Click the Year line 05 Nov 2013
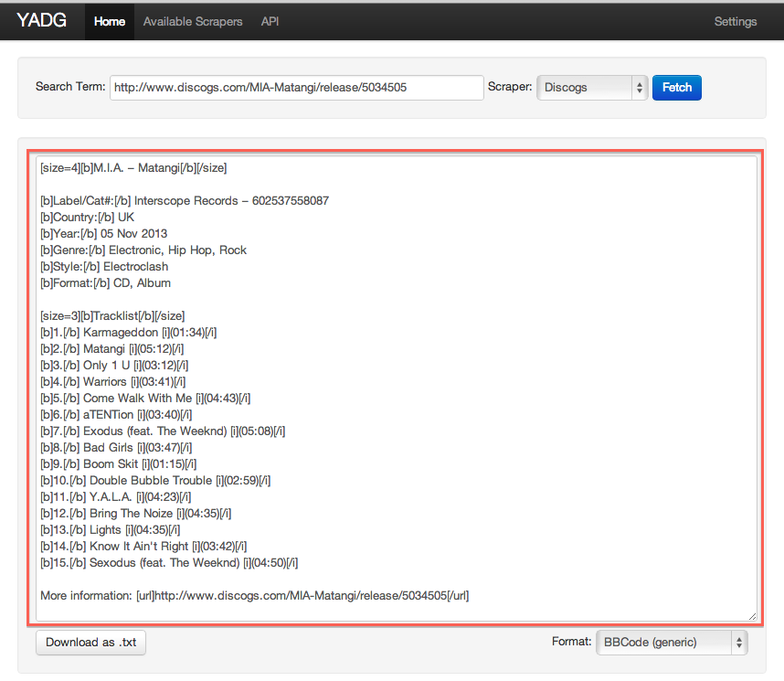The image size is (784, 681). (x=103, y=234)
